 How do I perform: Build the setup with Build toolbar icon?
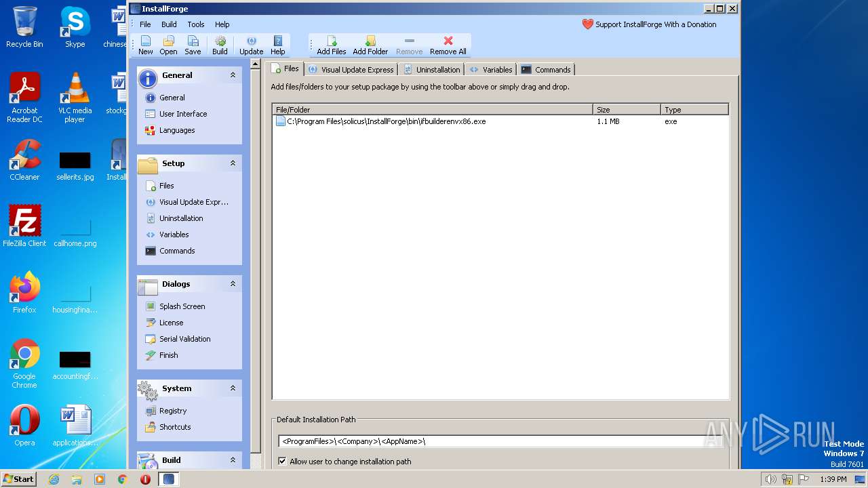tap(220, 45)
